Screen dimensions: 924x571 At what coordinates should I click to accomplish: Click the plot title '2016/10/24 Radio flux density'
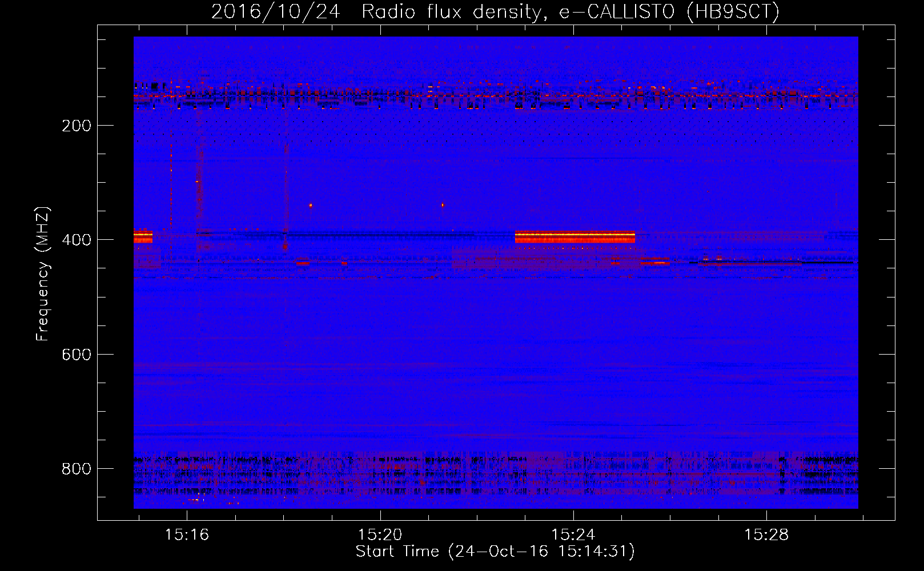click(x=495, y=11)
